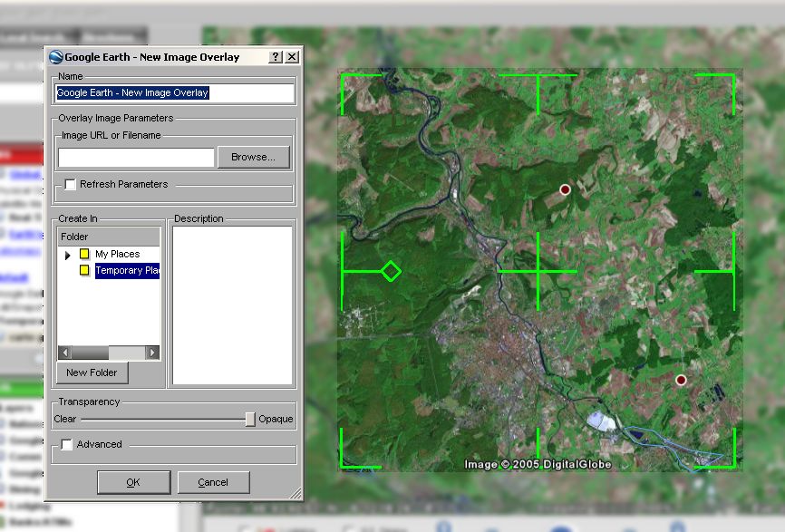Toggle the Temporary Places yellow checkbox
This screenshot has width=785, height=532.
point(84,270)
